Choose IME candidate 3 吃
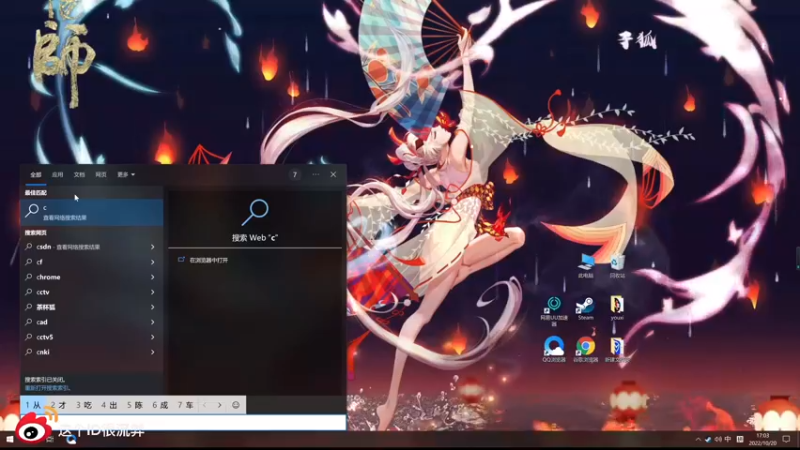Image resolution: width=800 pixels, height=450 pixels. pos(84,405)
